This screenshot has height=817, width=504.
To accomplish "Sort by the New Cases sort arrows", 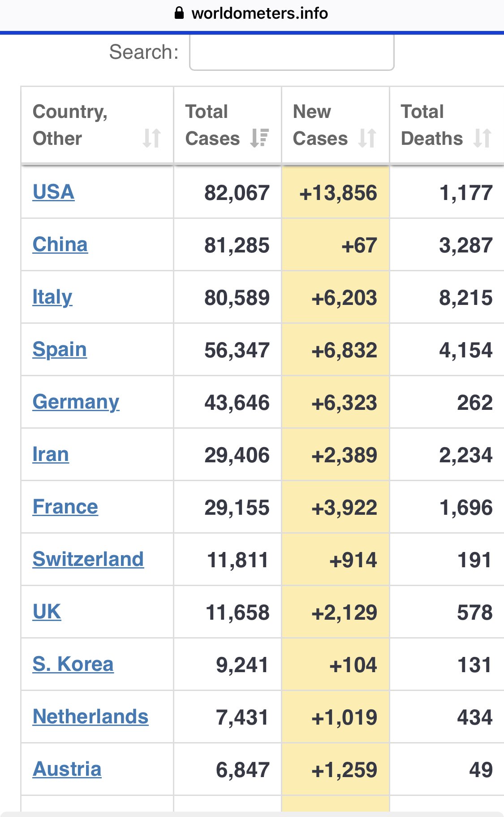I will click(367, 138).
